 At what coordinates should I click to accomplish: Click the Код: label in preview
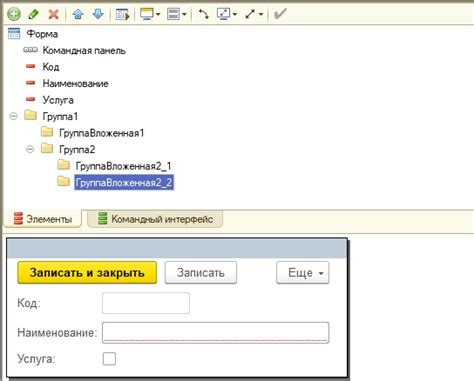[x=29, y=303]
